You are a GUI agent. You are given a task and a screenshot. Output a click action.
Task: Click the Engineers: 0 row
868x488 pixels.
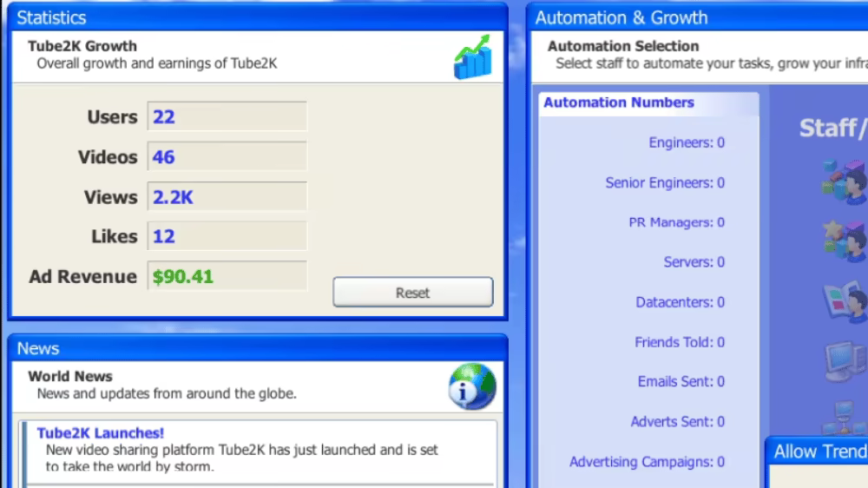coord(687,142)
